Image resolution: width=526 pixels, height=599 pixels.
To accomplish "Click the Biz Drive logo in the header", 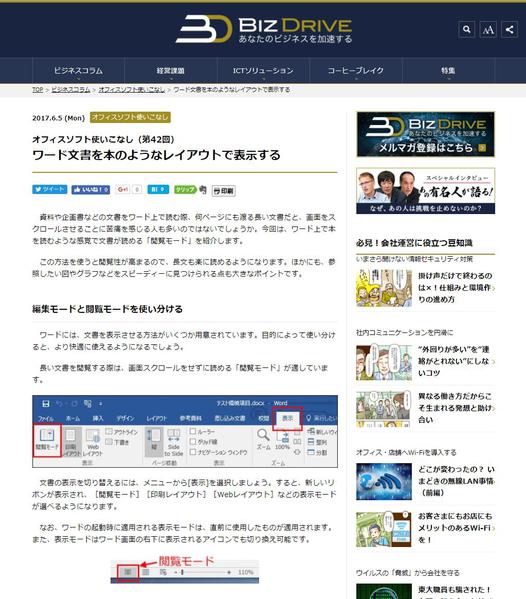I will 264,29.
